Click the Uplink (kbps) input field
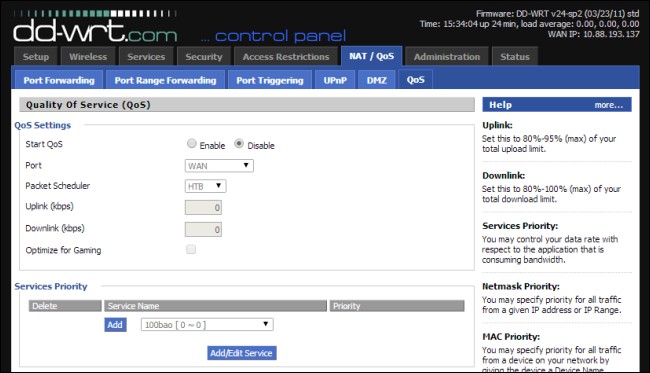This screenshot has width=650, height=373. [203, 207]
